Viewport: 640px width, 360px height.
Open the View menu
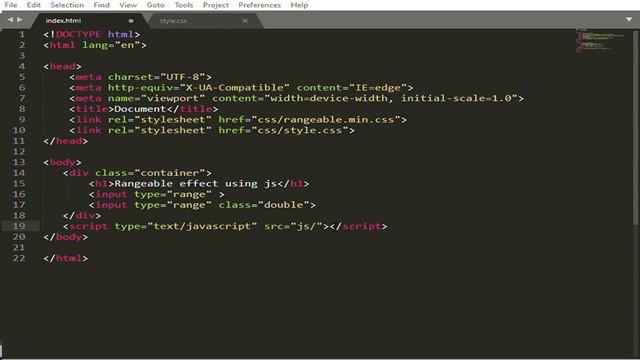point(128,5)
